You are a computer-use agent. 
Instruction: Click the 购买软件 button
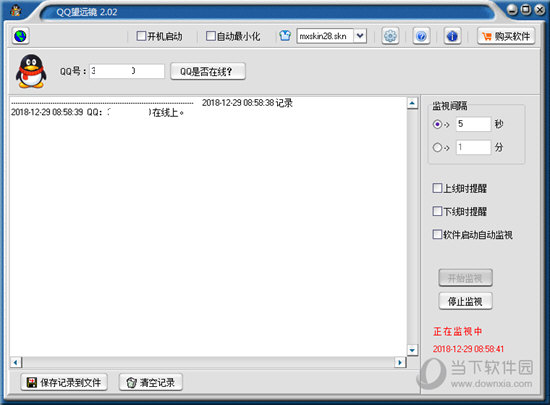pos(506,36)
